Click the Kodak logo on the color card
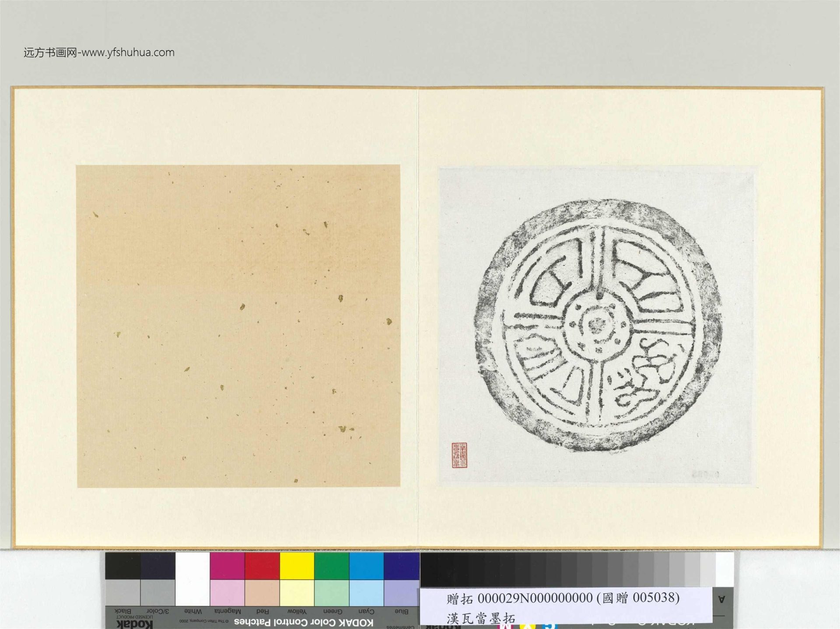The image size is (840, 629). pos(135,625)
